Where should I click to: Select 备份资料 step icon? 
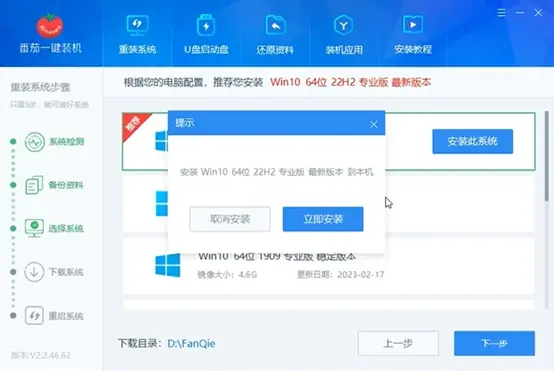pyautogui.click(x=34, y=185)
